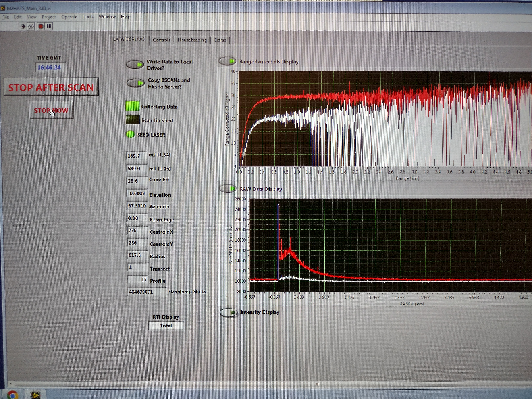
Task: Click the red Abort Execution icon
Action: click(x=40, y=26)
